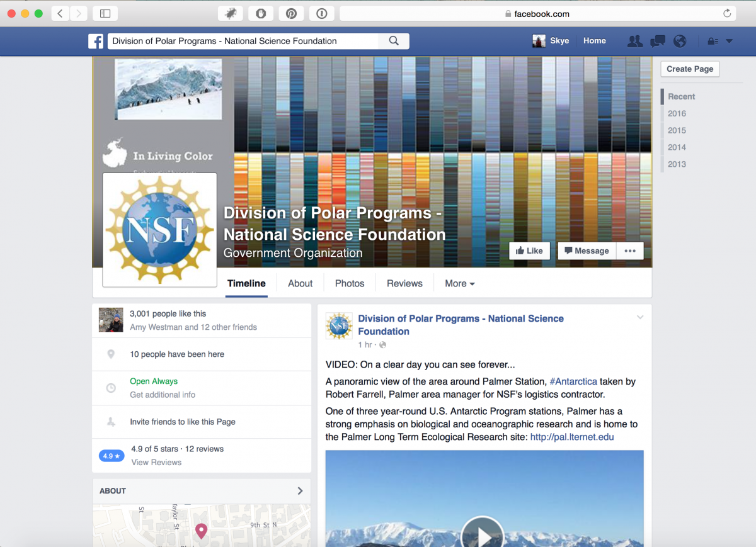
Task: Click the Message button on cover
Action: pos(587,251)
